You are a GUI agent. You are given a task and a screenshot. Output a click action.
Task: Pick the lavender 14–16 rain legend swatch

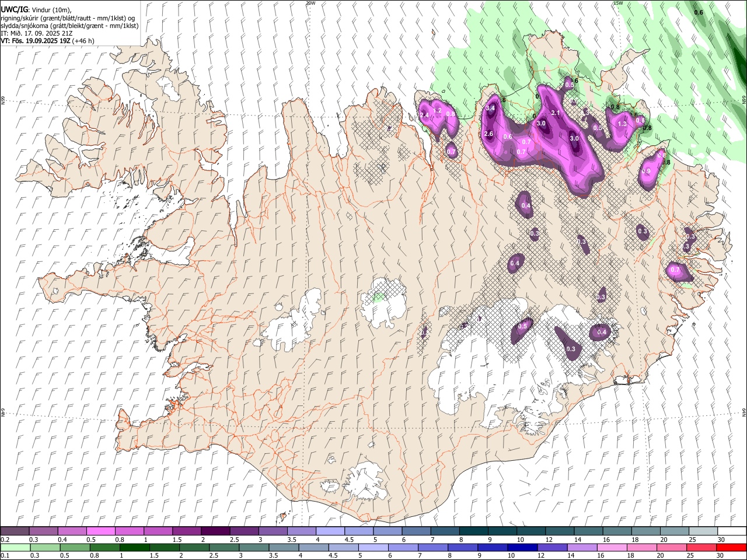[x=582, y=548]
